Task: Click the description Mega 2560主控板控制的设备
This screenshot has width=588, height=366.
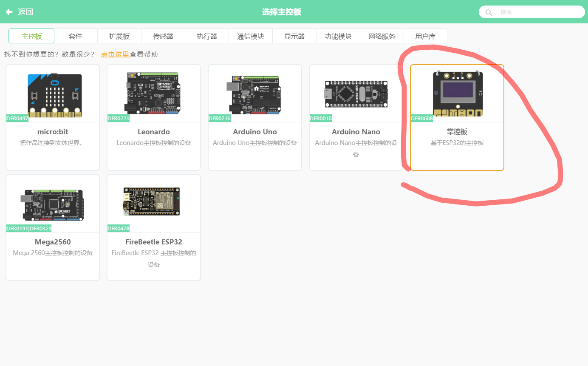Action: [53, 253]
